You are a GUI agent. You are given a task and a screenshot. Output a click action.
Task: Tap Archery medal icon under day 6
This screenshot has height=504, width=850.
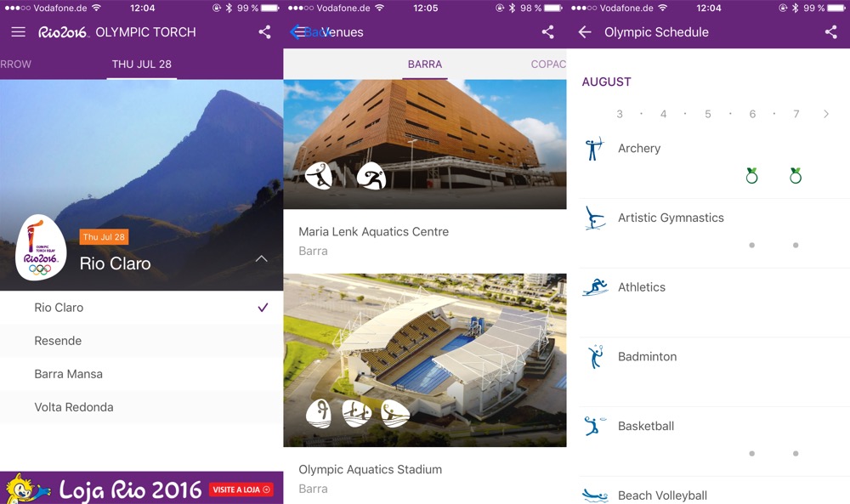click(752, 176)
